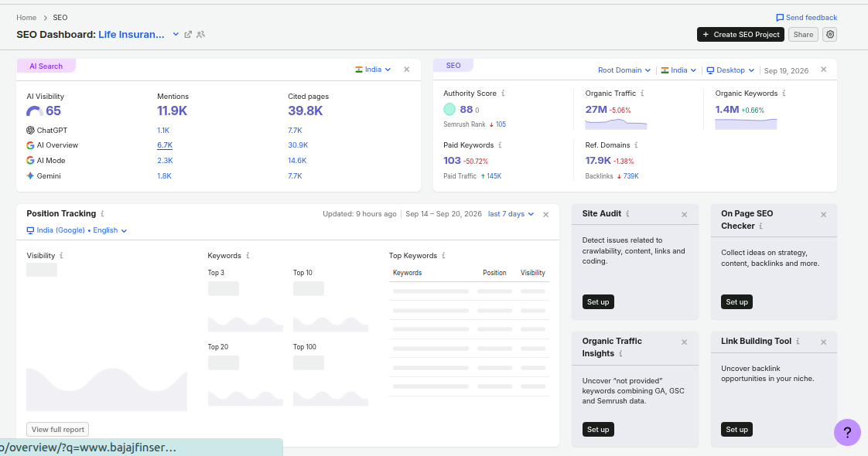Open the Desktop device dropdown
Image resolution: width=868 pixels, height=456 pixels.
coord(730,70)
